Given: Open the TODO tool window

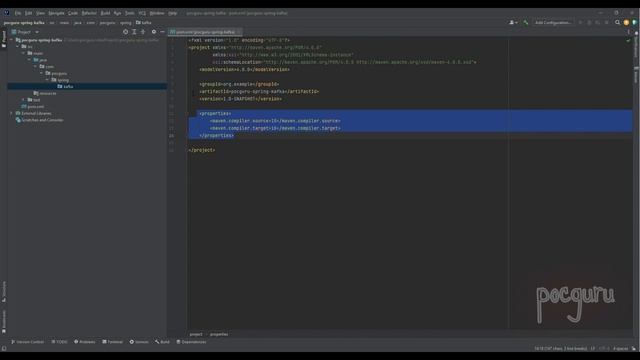Looking at the screenshot, I should 60,342.
